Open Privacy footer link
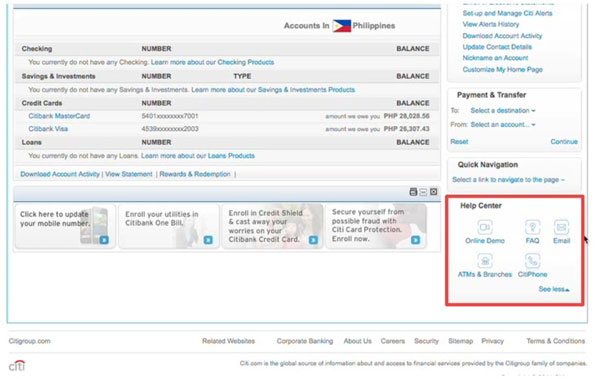The image size is (600, 379). tap(492, 341)
